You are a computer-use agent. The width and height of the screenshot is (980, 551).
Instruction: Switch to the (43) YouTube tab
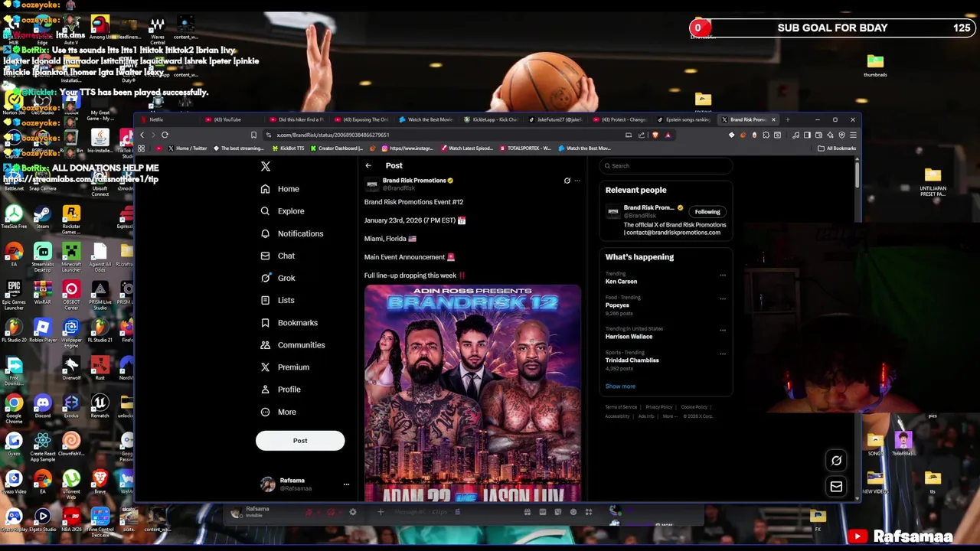point(234,119)
